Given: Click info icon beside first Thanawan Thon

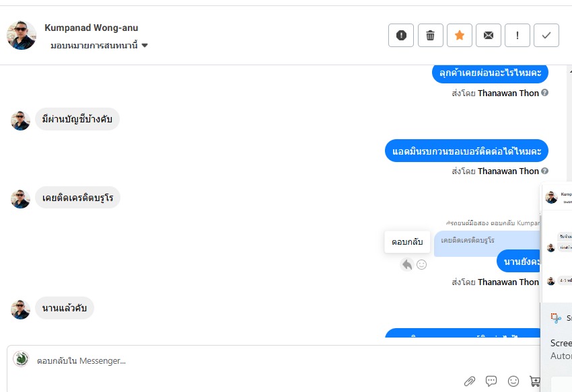Looking at the screenshot, I should click(x=544, y=93).
